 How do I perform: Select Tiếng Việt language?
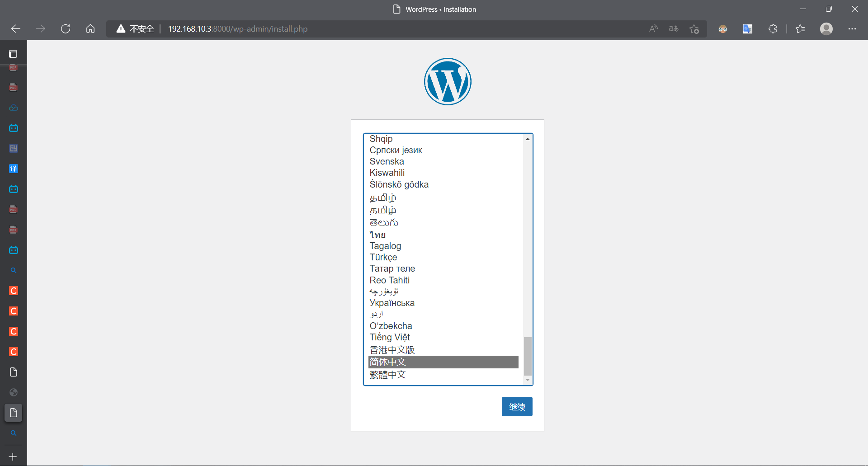point(443,337)
